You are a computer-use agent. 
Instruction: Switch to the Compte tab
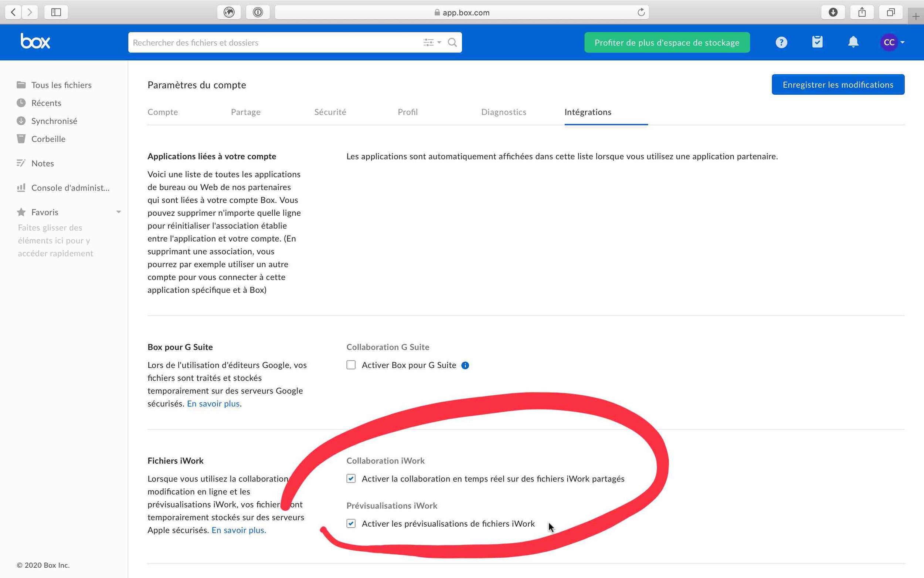point(163,112)
